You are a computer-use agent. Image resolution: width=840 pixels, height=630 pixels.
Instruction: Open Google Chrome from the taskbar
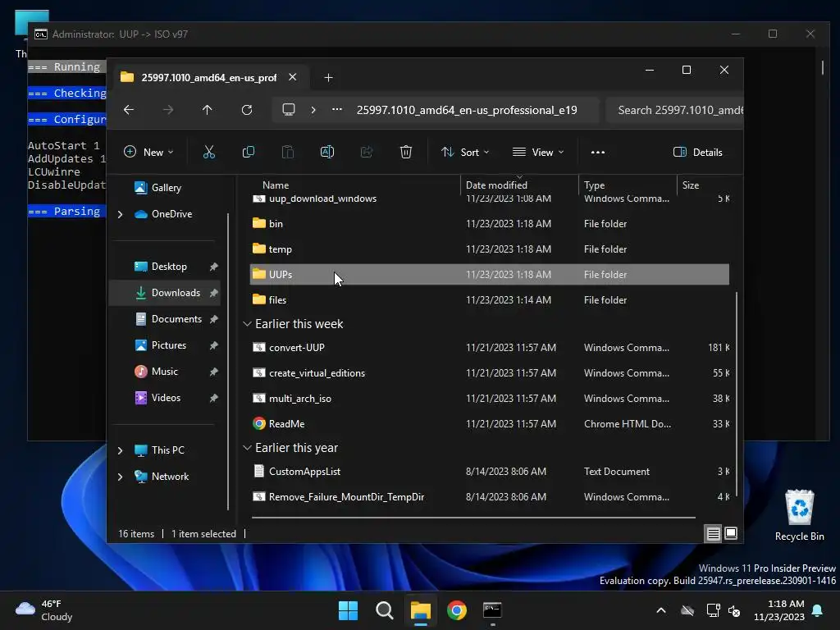pyautogui.click(x=457, y=610)
